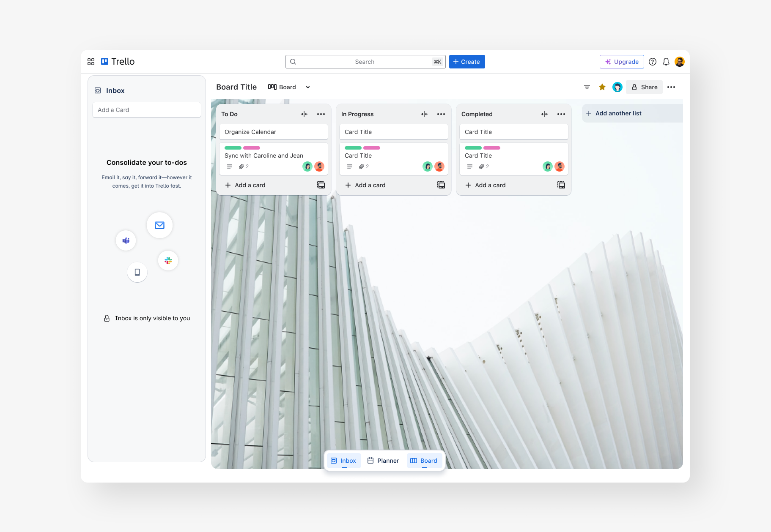Open first Card Title card in Completed
The height and width of the screenshot is (532, 771).
(x=514, y=132)
